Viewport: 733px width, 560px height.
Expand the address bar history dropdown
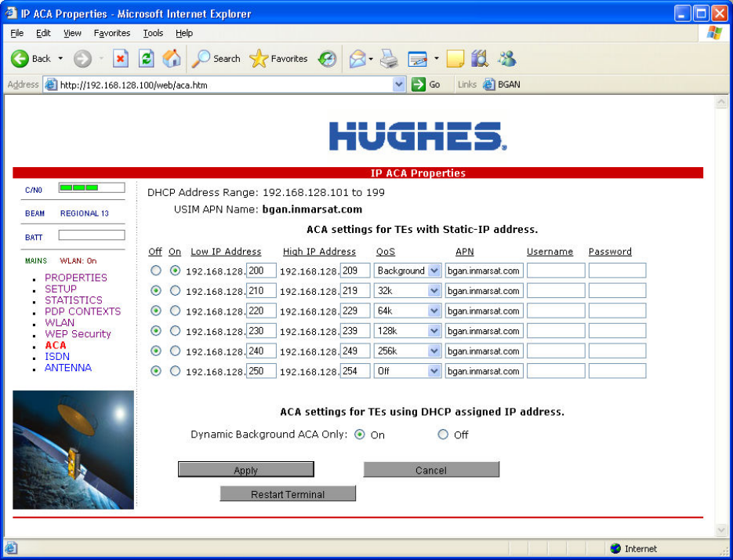click(x=398, y=85)
